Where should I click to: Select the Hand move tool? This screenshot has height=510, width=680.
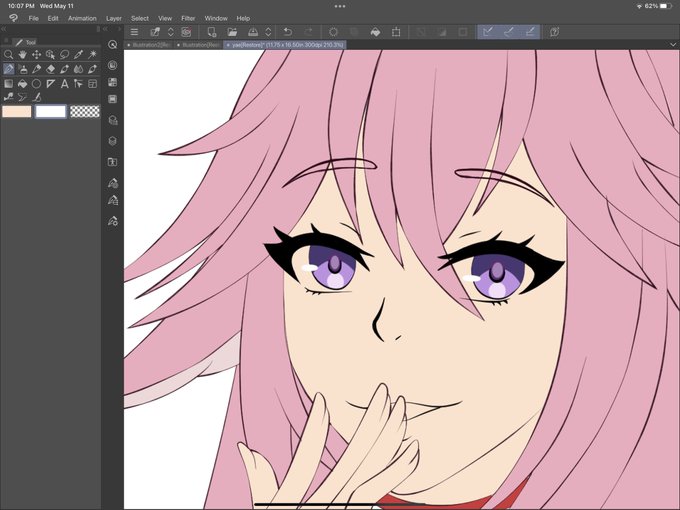23,55
